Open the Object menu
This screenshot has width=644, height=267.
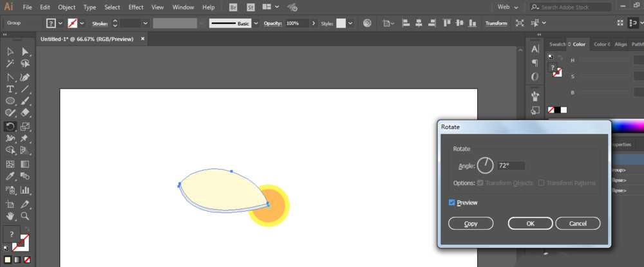tap(66, 7)
